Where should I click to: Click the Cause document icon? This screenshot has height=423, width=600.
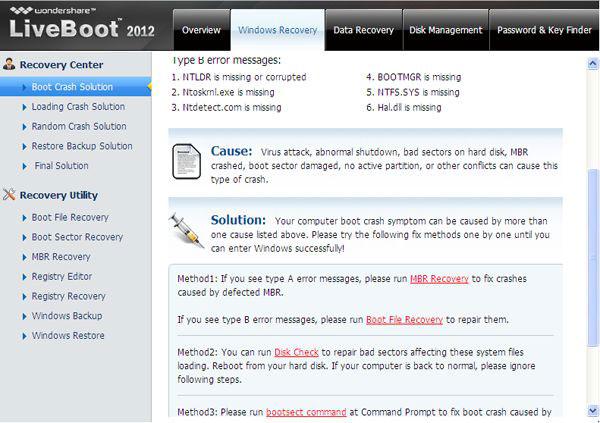click(186, 161)
